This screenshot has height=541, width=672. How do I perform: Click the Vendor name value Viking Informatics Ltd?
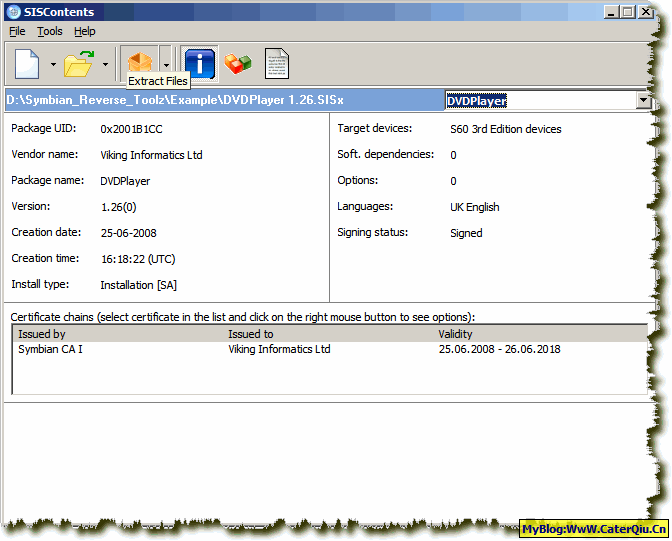point(151,155)
